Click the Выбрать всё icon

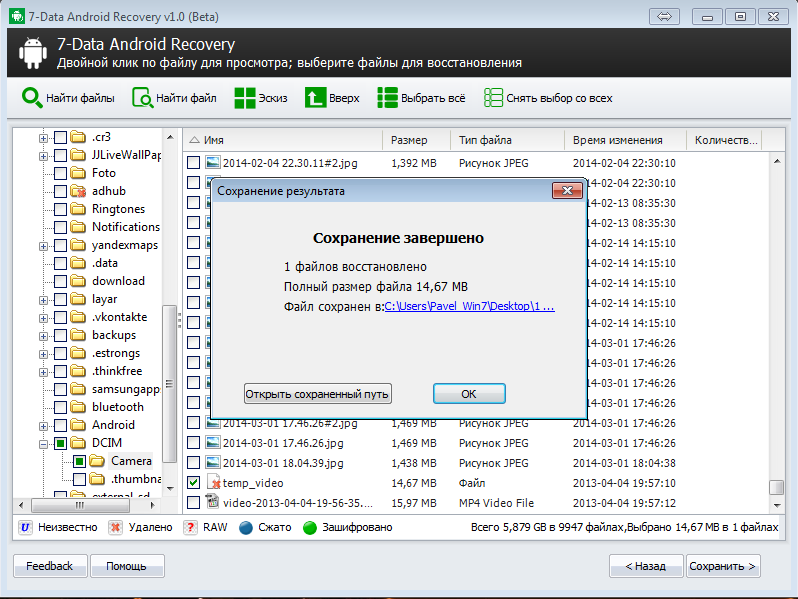pyautogui.click(x=387, y=98)
